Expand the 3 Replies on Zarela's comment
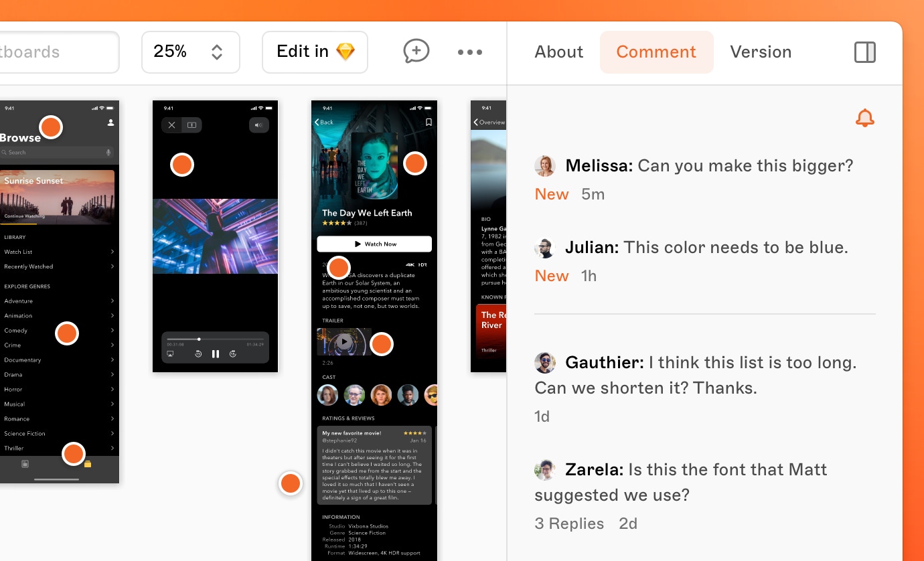This screenshot has height=561, width=924. 568,524
